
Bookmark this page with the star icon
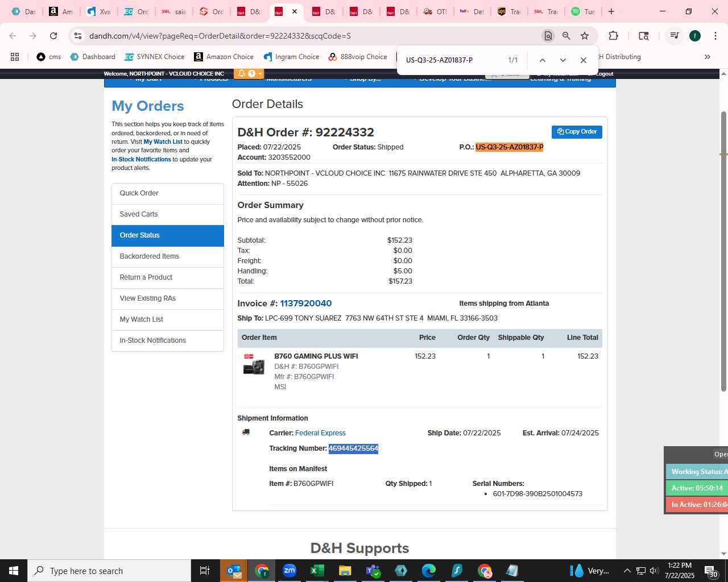pos(585,36)
